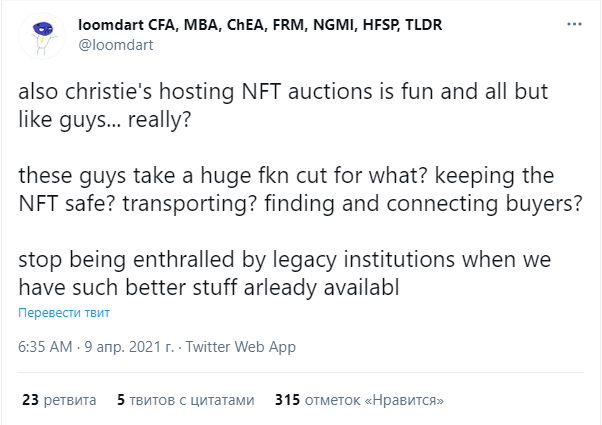
Task: Translate tweet via Перевести твит link
Action: pos(64,313)
